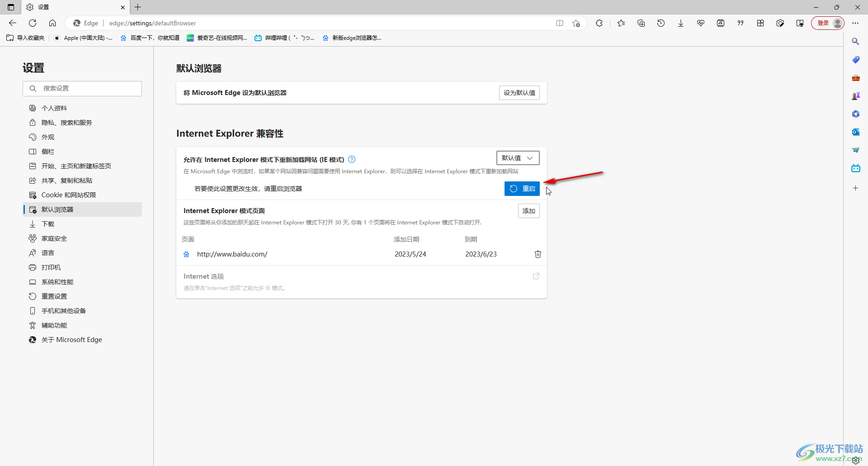Focus the 搜索设置 search box
The image size is (868, 466).
pos(82,89)
